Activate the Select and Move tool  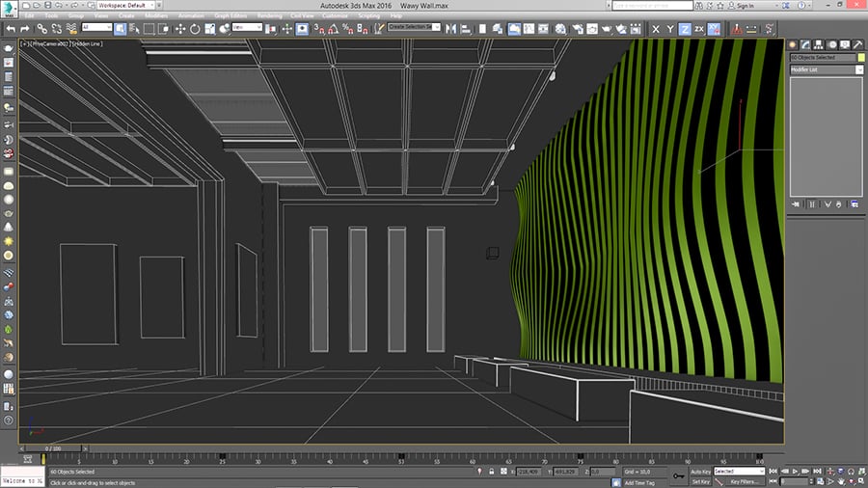(x=180, y=29)
